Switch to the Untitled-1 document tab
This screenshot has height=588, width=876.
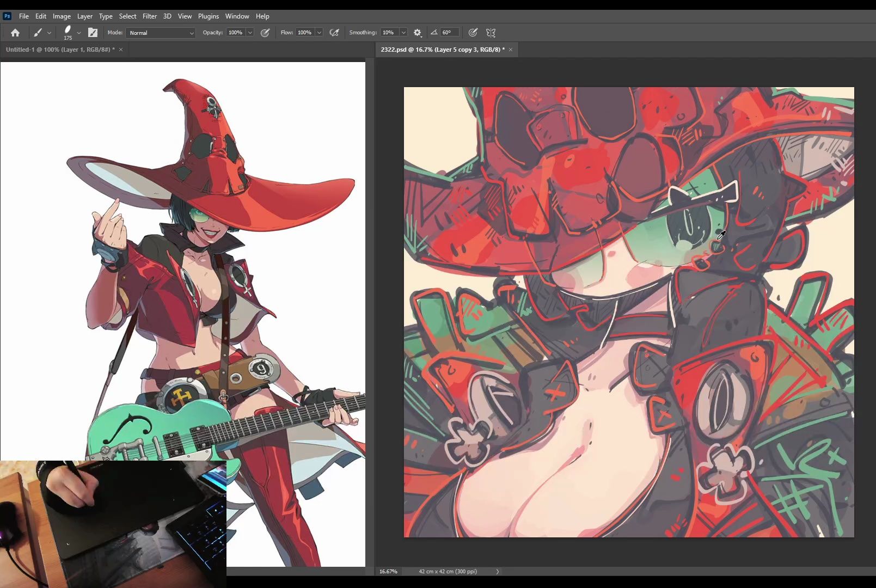tap(60, 50)
